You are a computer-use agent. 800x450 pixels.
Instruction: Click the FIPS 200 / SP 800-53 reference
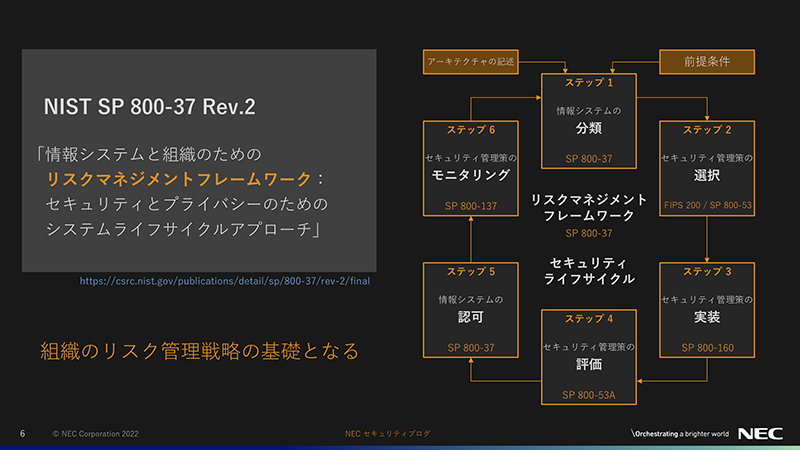click(706, 205)
